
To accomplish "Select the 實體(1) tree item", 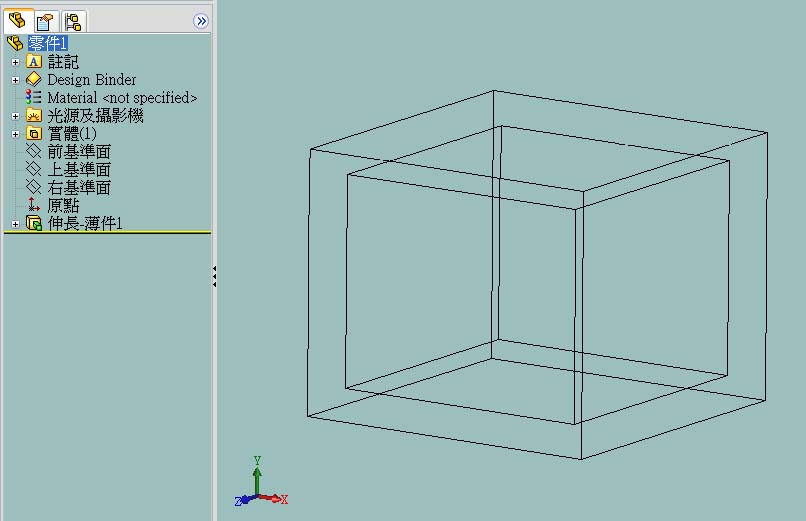I will click(x=72, y=134).
